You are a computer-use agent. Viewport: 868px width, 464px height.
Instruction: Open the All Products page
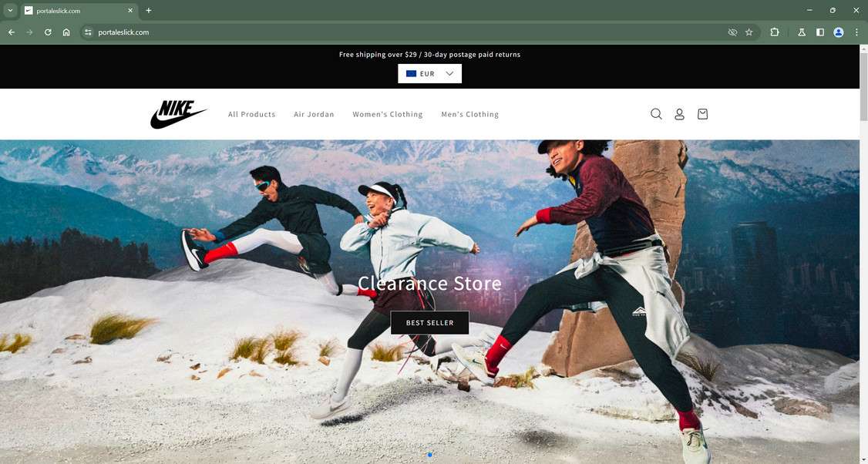click(x=251, y=113)
